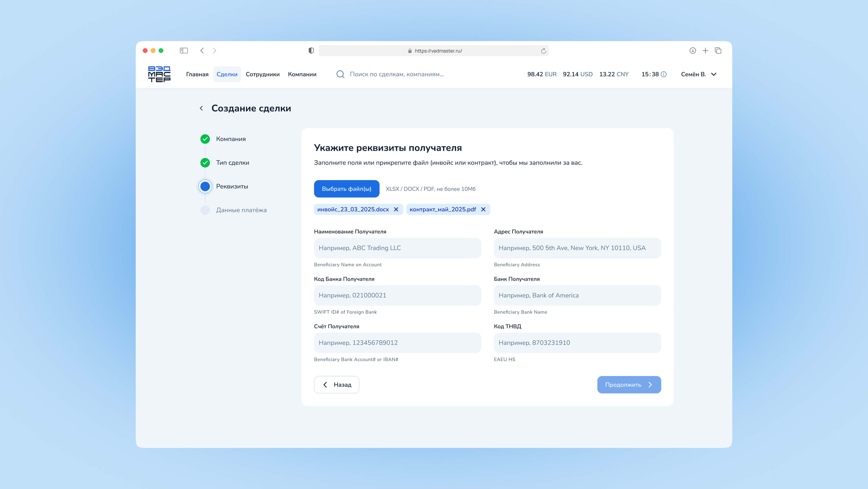The width and height of the screenshot is (868, 489).
Task: Reload the page in the address bar
Action: (x=543, y=51)
